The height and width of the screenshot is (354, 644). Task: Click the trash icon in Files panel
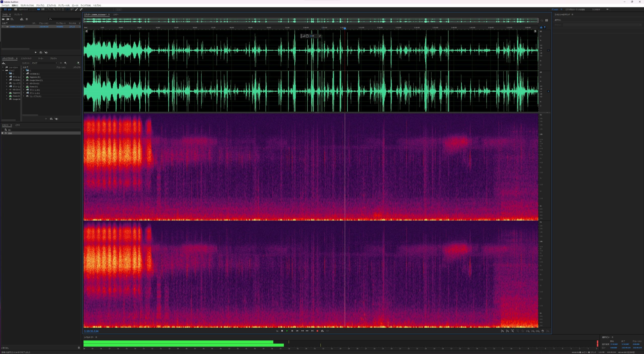pyautogui.click(x=27, y=19)
